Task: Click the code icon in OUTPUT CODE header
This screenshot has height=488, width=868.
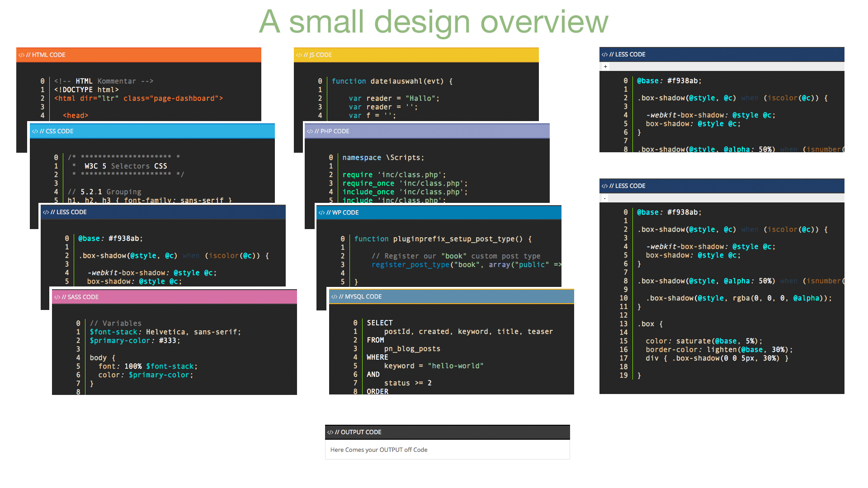Action: tap(330, 432)
